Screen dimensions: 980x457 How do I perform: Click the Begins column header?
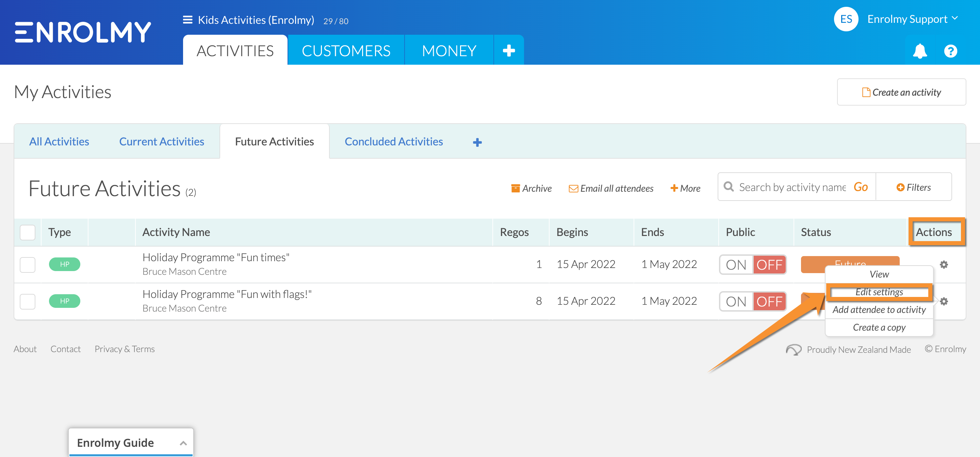(x=572, y=232)
